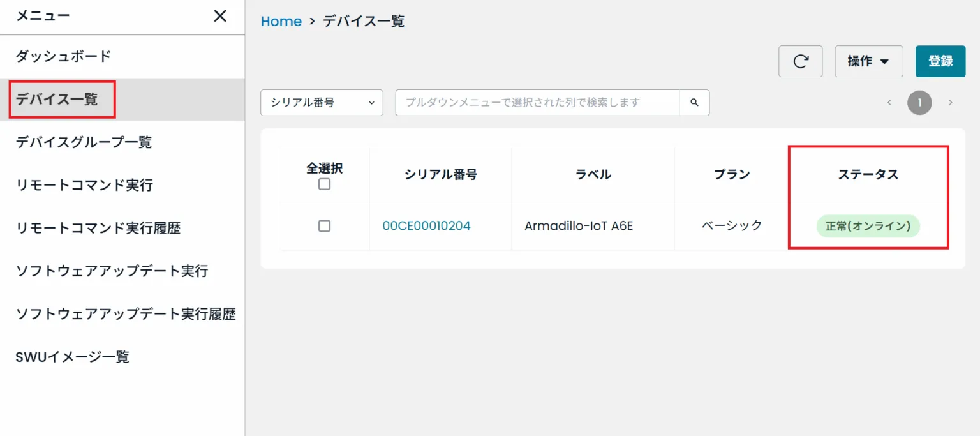Click the magnifier search icon

click(694, 102)
